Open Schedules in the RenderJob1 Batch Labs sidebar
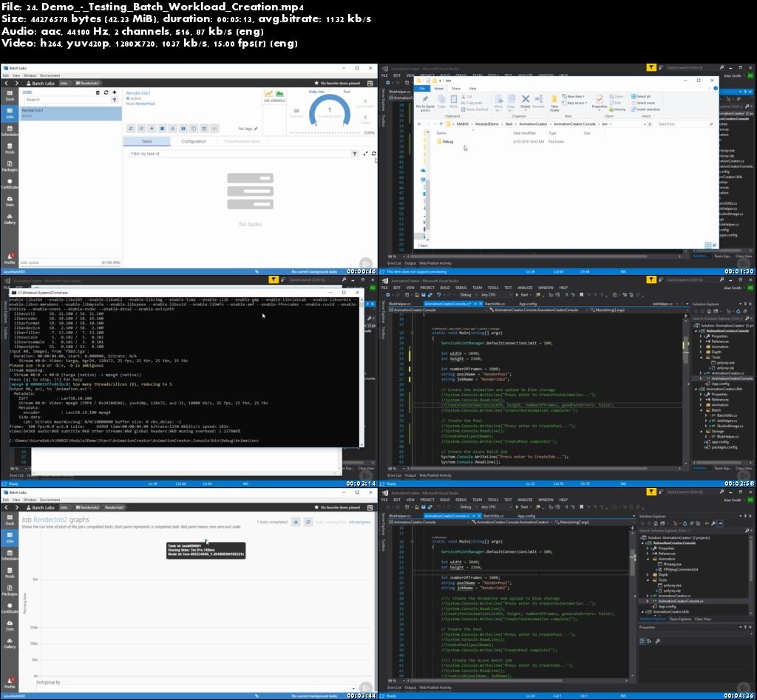The image size is (757, 700). tap(10, 130)
